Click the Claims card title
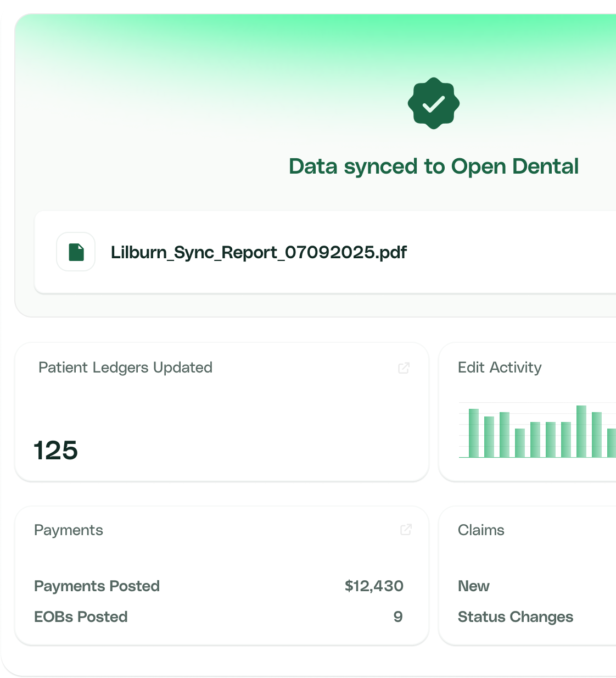The image size is (616, 678). click(481, 530)
